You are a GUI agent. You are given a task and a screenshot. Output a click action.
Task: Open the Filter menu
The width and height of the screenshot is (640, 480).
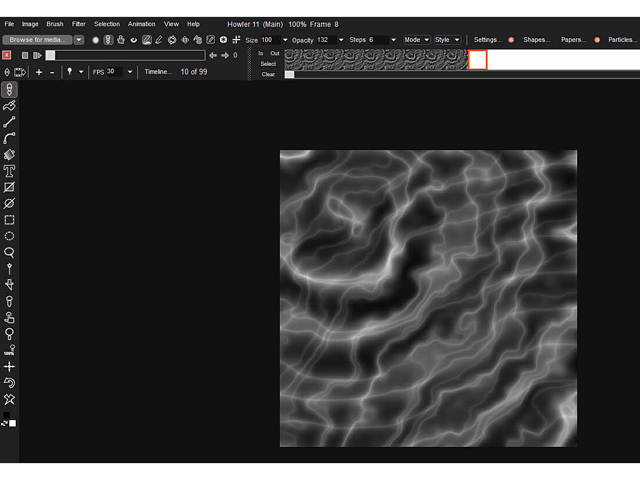(78, 23)
